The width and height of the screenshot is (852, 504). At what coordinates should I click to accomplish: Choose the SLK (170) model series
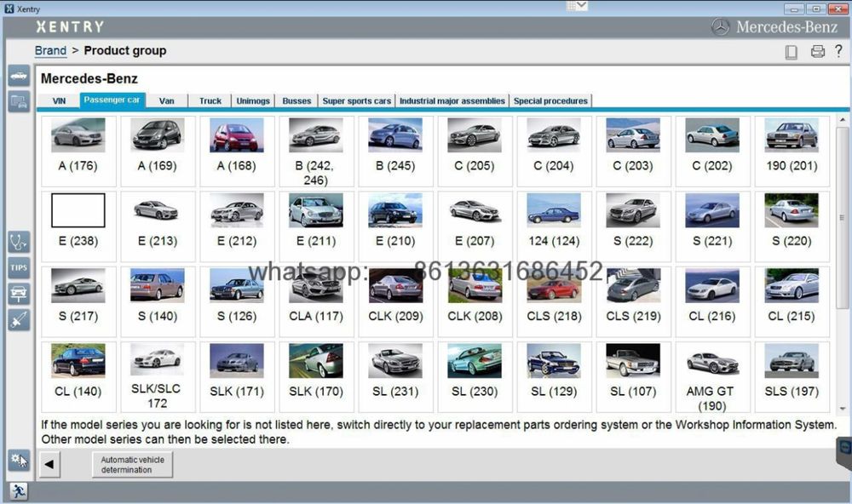tap(316, 377)
